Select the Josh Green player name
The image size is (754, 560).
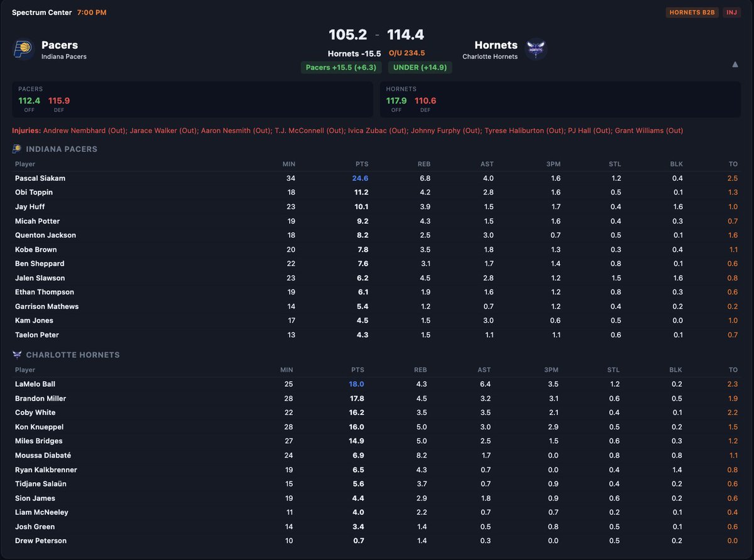coord(35,526)
